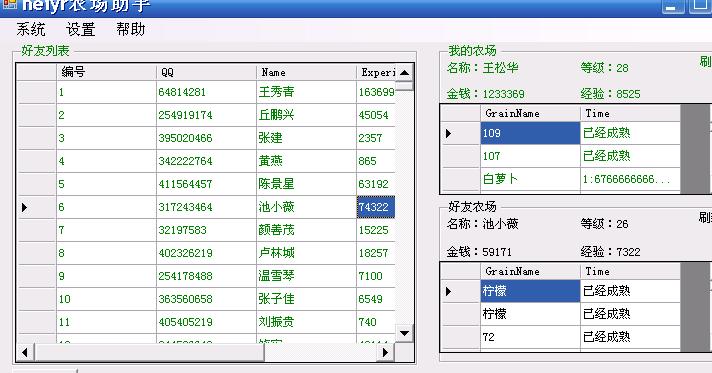The width and height of the screenshot is (712, 373).
Task: Open the 系统 menu
Action: (x=31, y=30)
